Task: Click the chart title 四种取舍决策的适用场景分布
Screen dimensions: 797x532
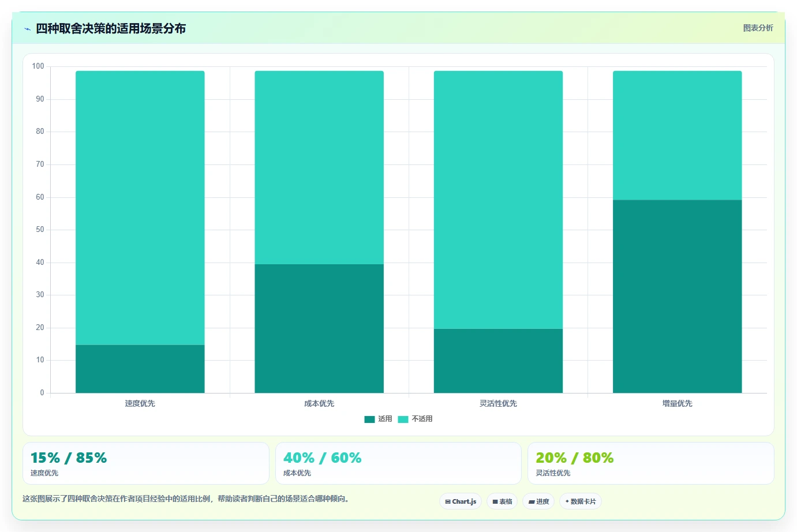Action: tap(111, 28)
